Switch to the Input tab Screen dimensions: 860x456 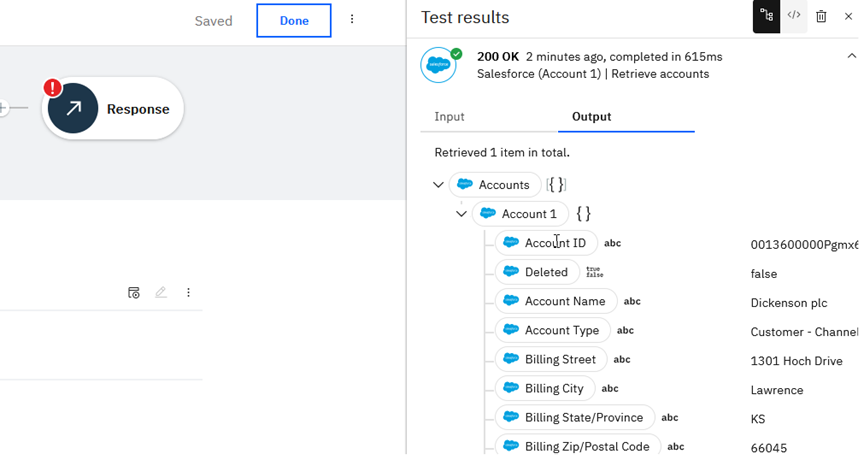point(449,117)
